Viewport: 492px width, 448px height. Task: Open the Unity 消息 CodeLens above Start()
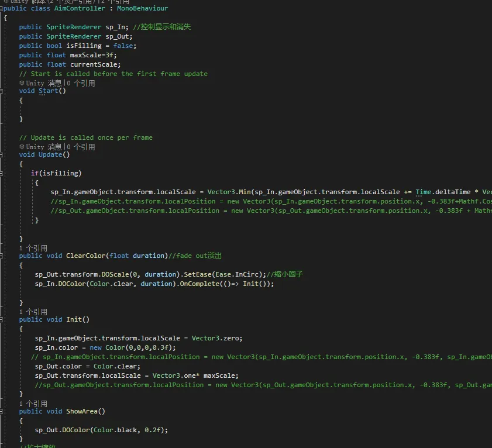(44, 83)
